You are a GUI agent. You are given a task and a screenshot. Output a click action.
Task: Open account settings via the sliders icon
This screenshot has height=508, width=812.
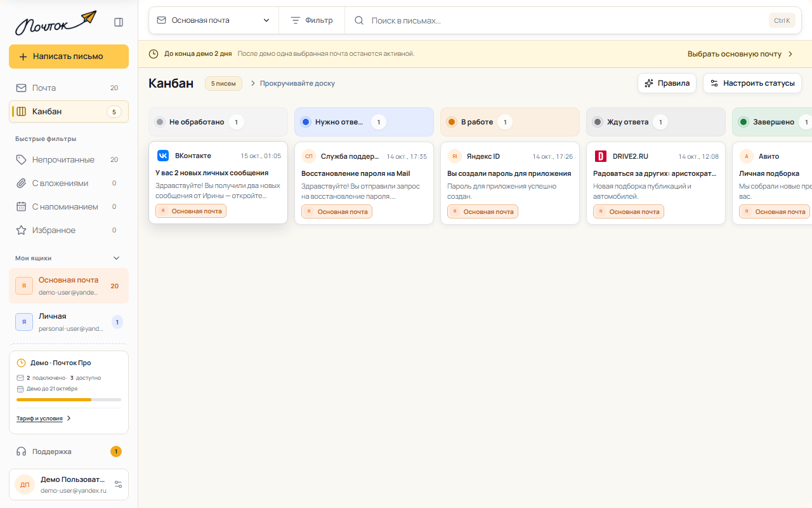[118, 485]
